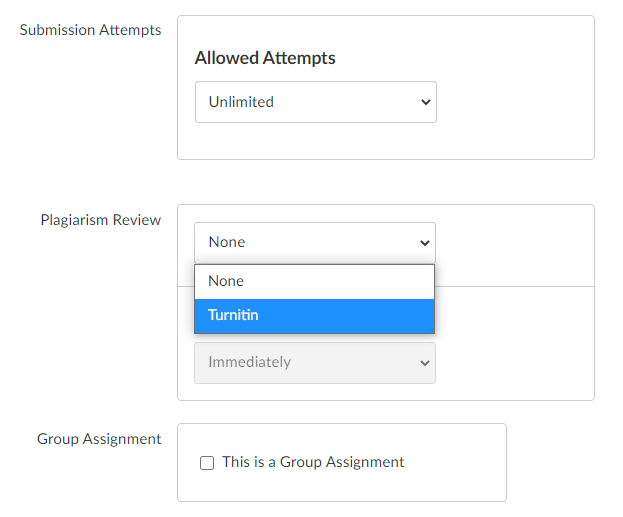Select Turnitin from the open list

[314, 316]
